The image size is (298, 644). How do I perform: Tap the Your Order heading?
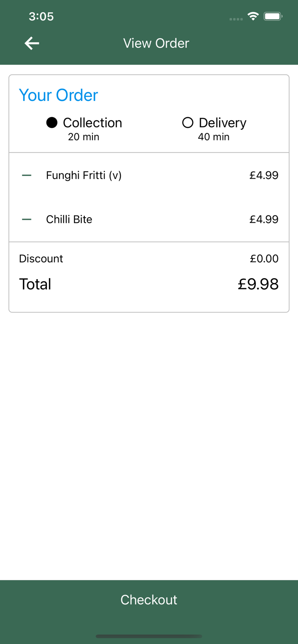[x=58, y=95]
